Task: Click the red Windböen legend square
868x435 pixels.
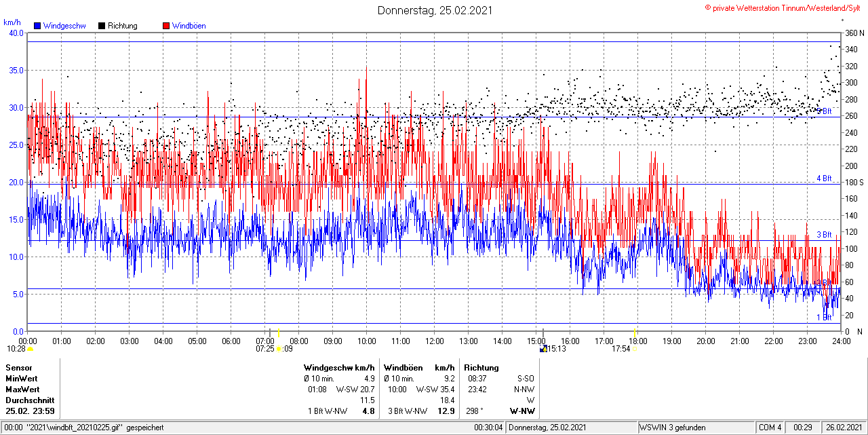Action: 166,26
